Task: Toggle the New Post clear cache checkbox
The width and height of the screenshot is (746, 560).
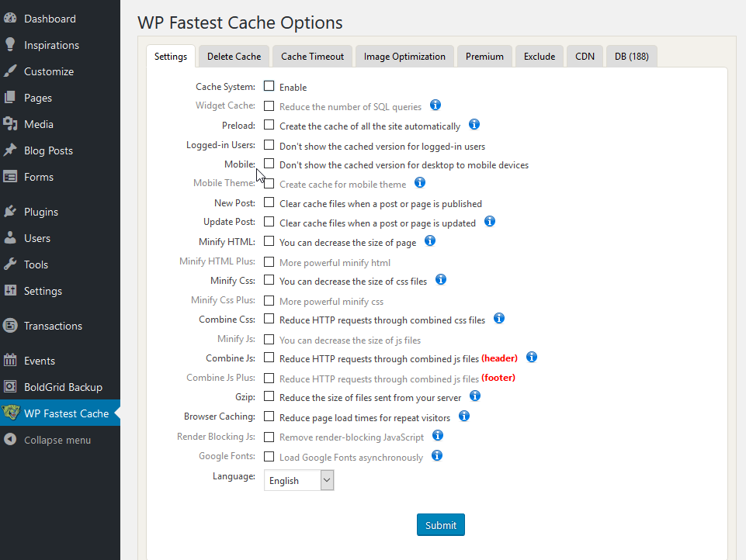Action: [269, 202]
